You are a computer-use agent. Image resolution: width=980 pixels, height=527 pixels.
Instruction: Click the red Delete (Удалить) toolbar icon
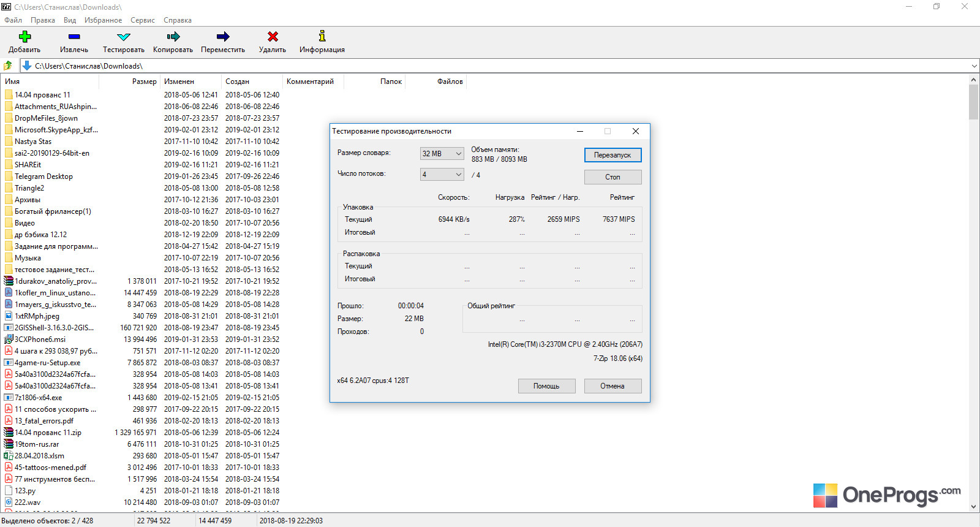273,37
